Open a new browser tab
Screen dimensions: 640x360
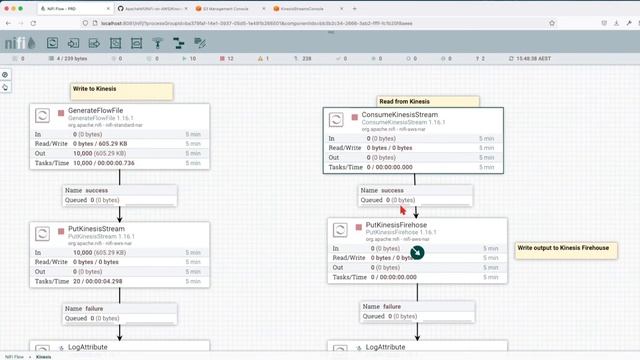pos(354,9)
